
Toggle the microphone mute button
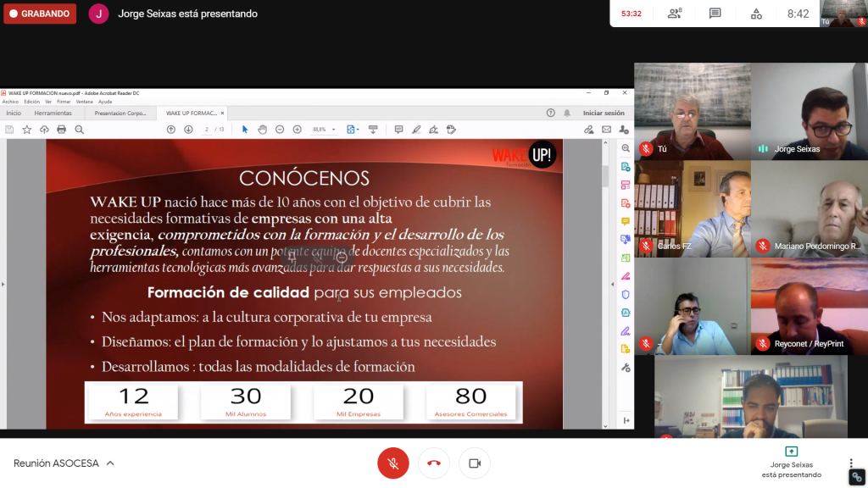(393, 463)
